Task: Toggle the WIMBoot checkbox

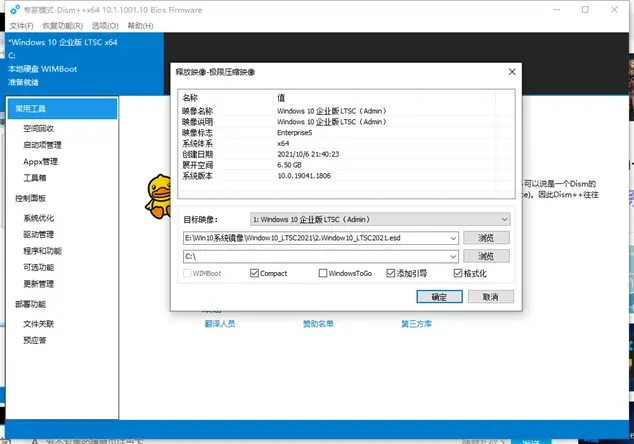Action: tap(187, 273)
